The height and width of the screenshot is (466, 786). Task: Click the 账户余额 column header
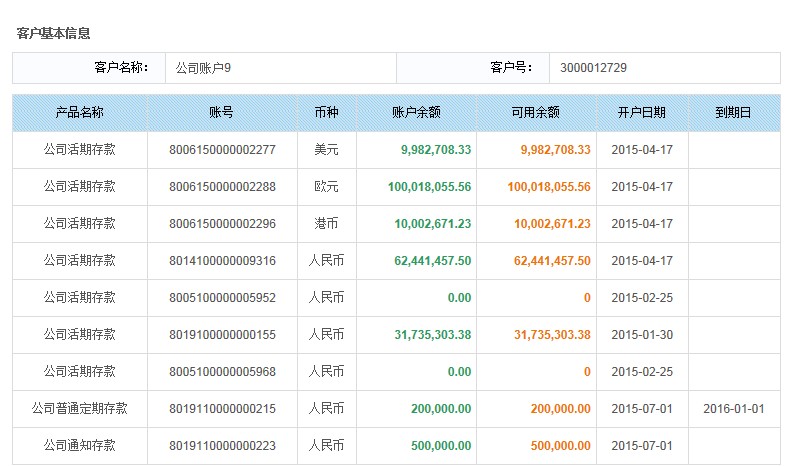pos(416,112)
